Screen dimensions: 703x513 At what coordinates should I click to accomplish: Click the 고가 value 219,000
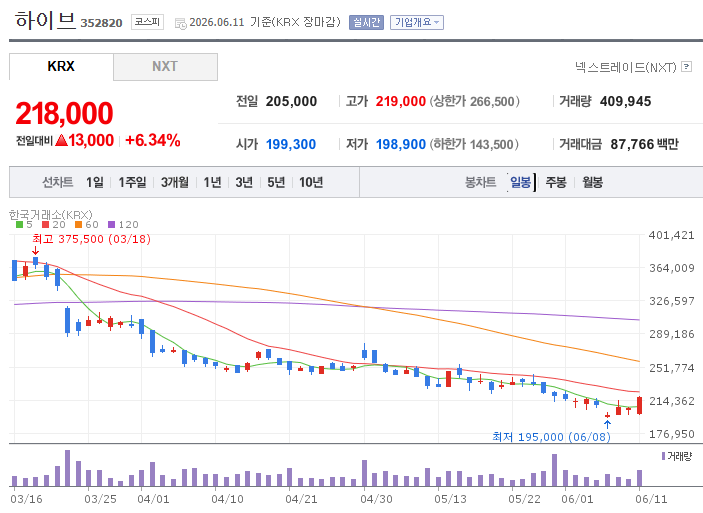[401, 101]
